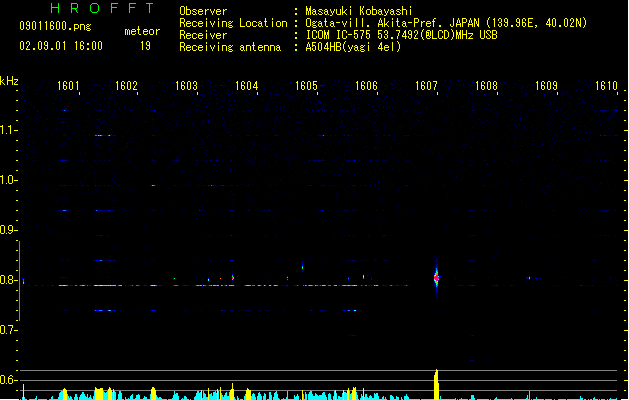
Task: Click the ICOM IC-575 receiver text
Action: pyautogui.click(x=401, y=35)
